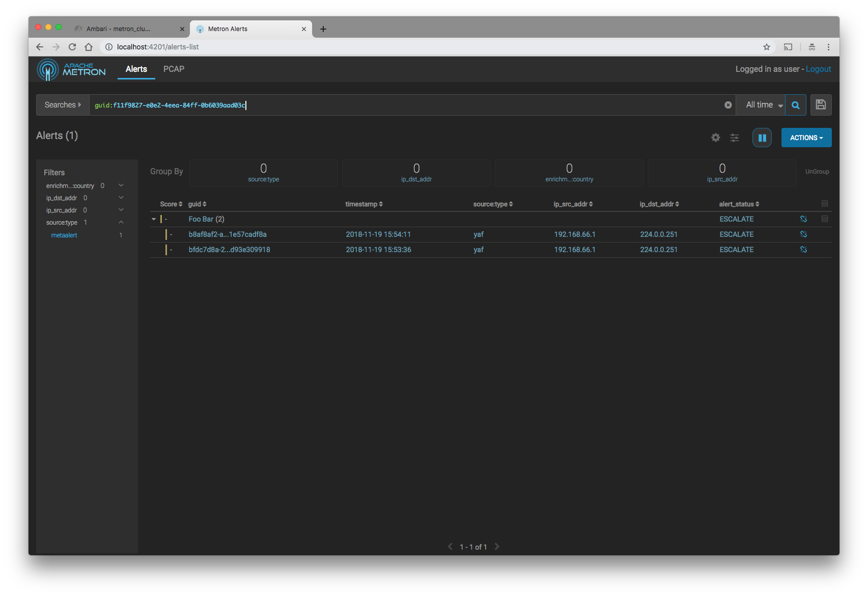Image resolution: width=868 pixels, height=596 pixels.
Task: Expand the Searches panel
Action: click(x=63, y=105)
